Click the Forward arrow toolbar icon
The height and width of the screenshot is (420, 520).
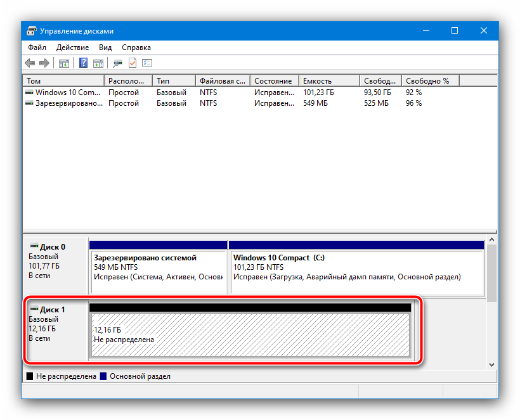(44, 63)
